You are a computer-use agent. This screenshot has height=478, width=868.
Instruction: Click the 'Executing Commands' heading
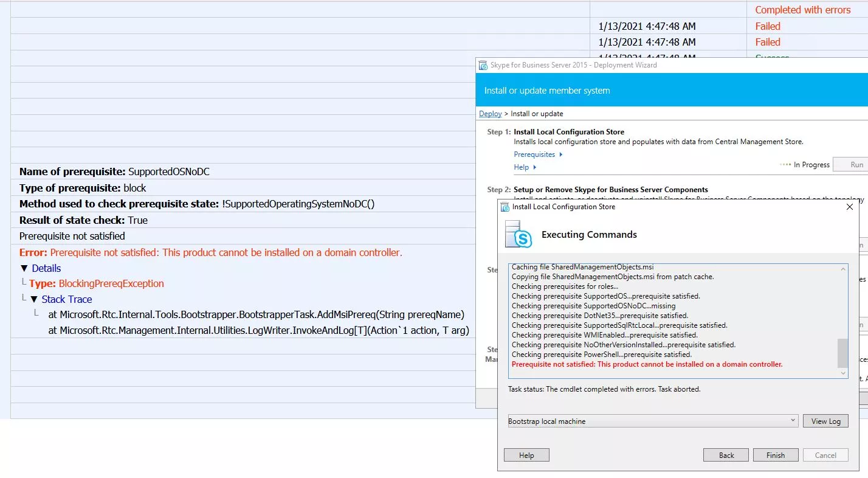589,235
